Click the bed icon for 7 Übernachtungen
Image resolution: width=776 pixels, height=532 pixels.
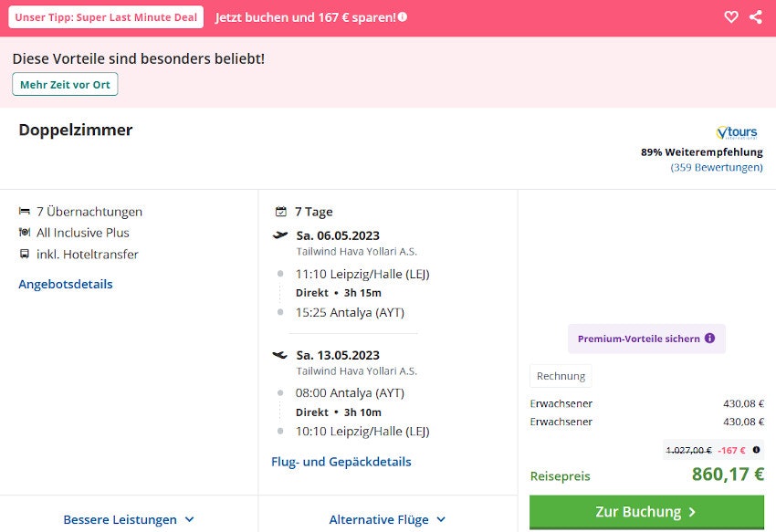tap(25, 212)
